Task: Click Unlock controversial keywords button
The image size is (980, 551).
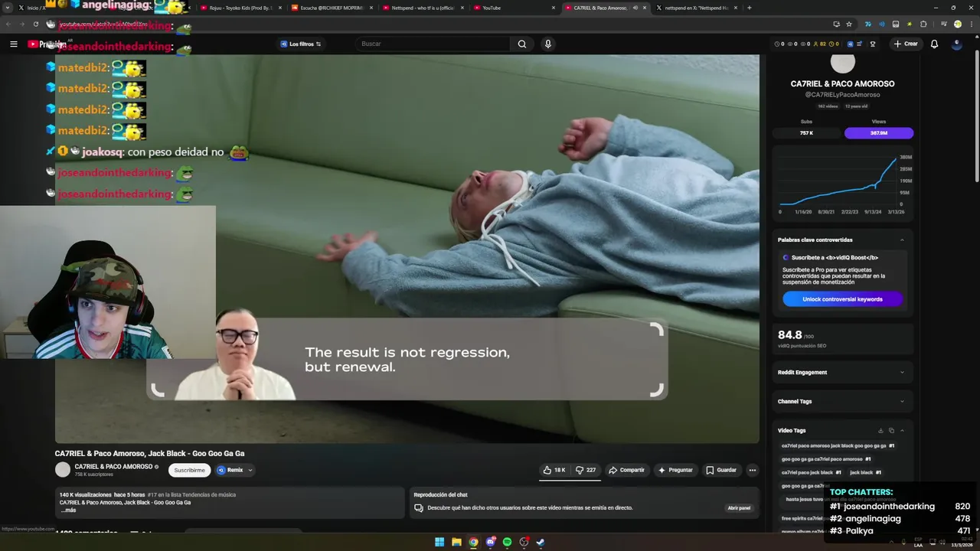Action: pyautogui.click(x=842, y=299)
